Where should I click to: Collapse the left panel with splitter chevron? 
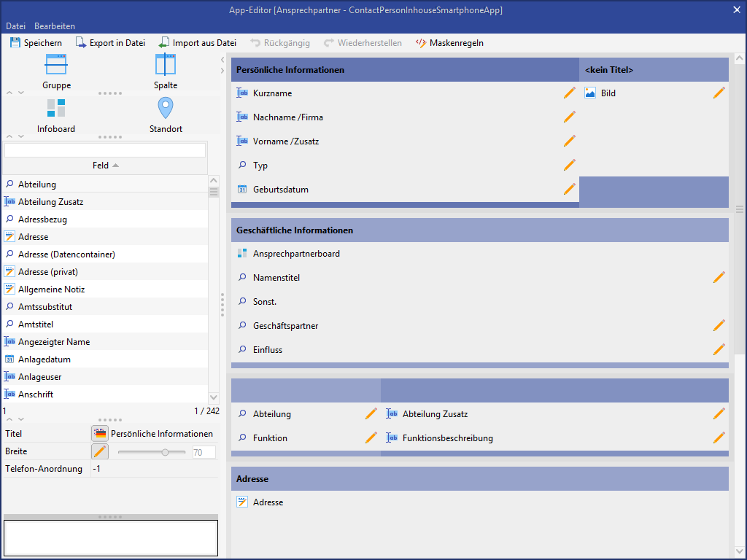[222, 60]
